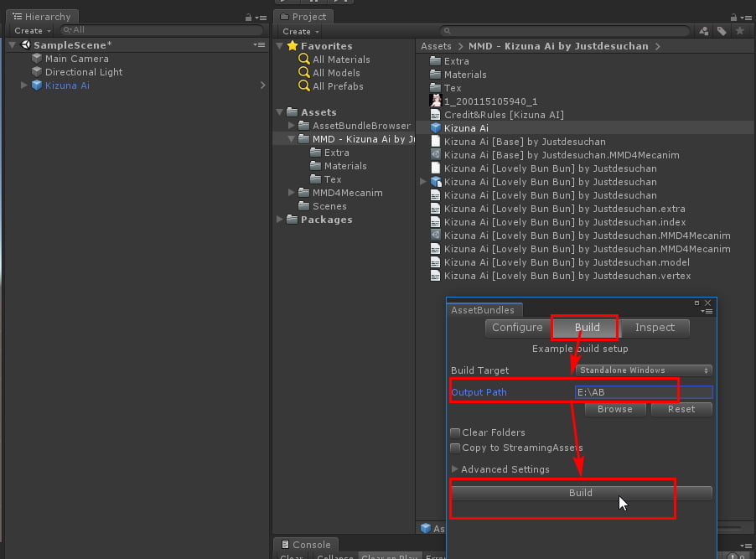The height and width of the screenshot is (559, 756).
Task: Select the search by type icon in Project toolbar
Action: pos(704,30)
